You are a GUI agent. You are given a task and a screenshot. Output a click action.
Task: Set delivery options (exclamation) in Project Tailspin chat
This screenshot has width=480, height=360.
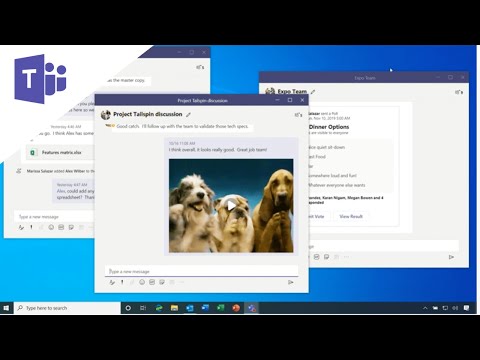pyautogui.click(x=122, y=282)
